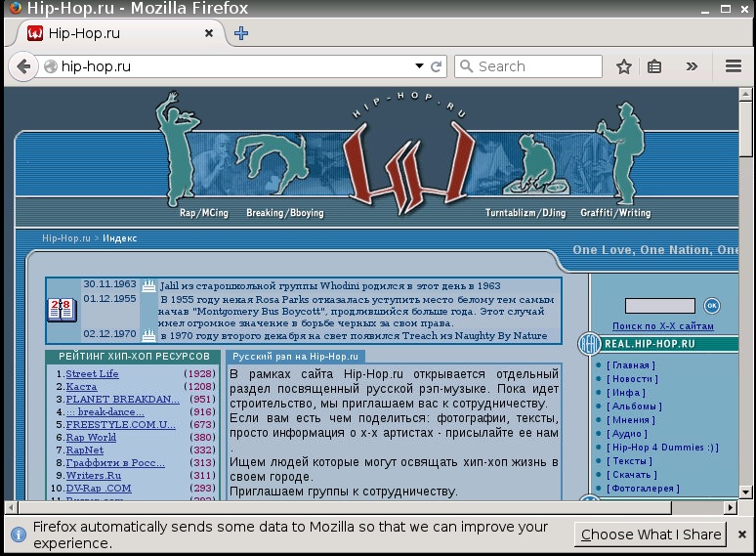
Task: Click the DJ turntable figure image
Action: point(536,165)
